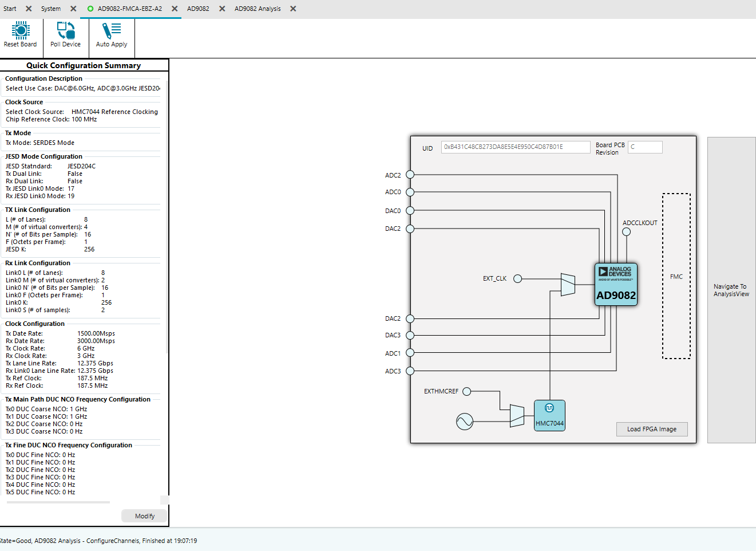Click the lower DAC2 connector circle

410,318
